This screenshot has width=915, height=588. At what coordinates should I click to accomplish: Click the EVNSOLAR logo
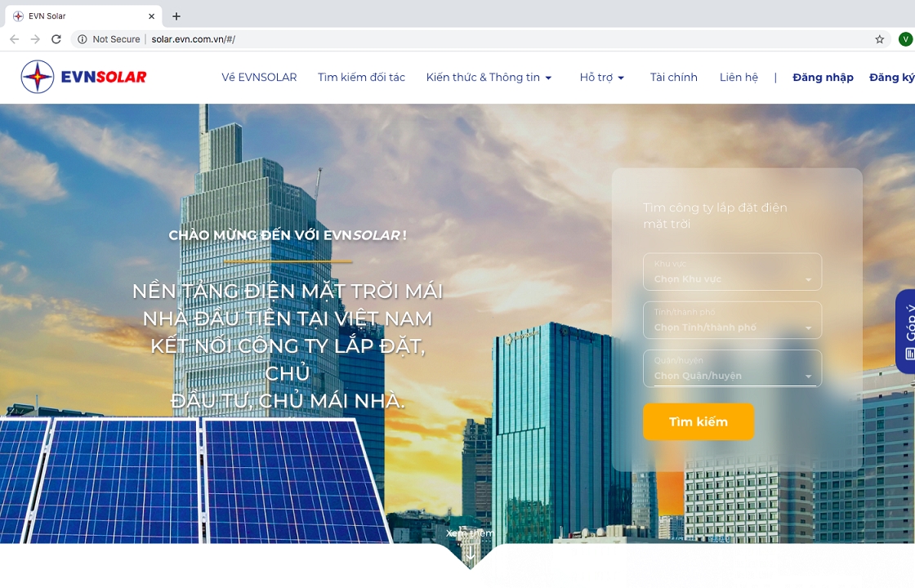click(x=83, y=77)
